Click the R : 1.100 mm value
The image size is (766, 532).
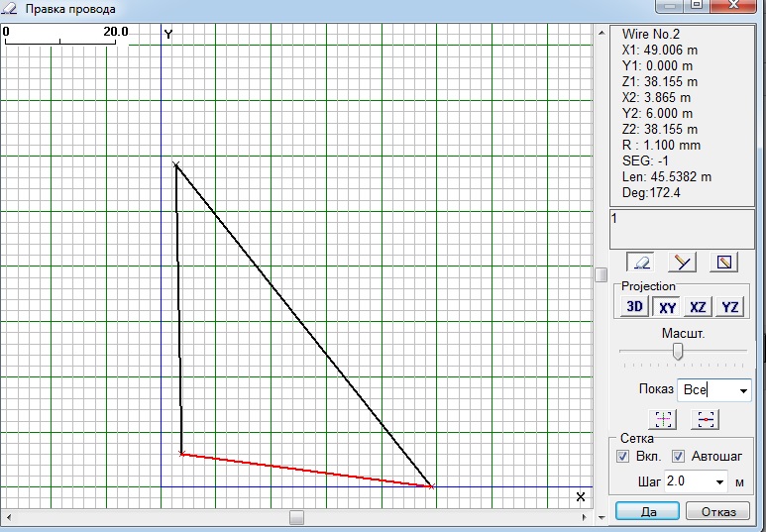[661, 145]
